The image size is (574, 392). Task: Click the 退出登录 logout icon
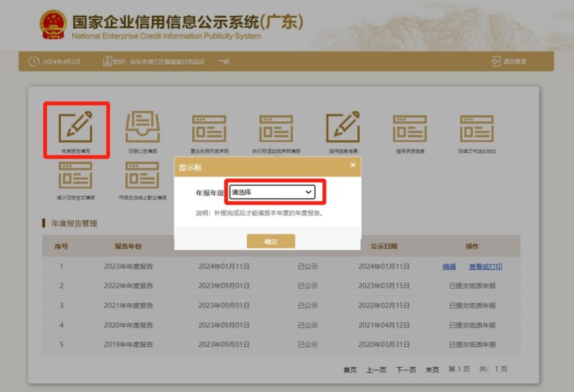tap(496, 62)
